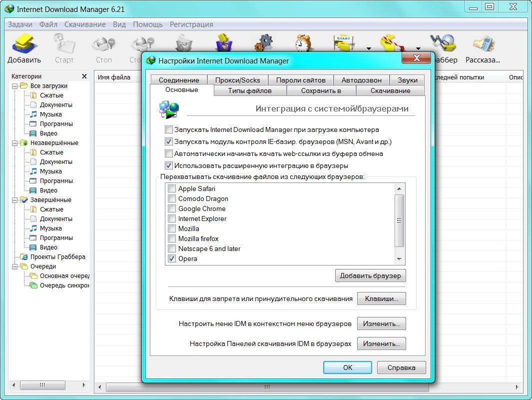The width and height of the screenshot is (532, 400).
Task: Click compressed archive icon under Завершённые
Action: (x=33, y=209)
